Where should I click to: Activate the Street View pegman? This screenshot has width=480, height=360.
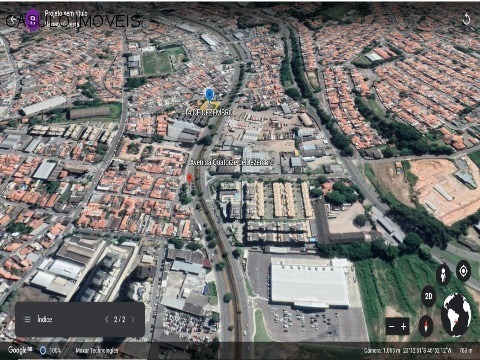point(443,275)
